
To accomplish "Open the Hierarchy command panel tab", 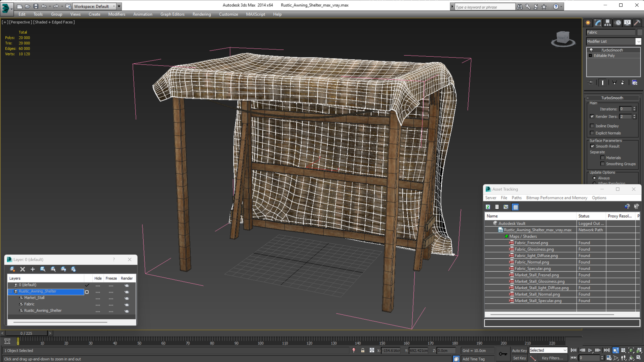I will 607,23.
